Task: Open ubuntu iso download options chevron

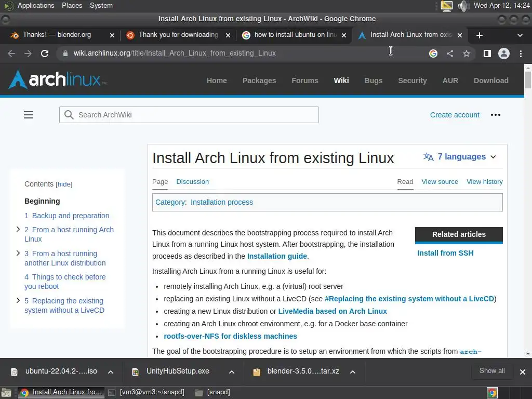Action: click(x=111, y=372)
